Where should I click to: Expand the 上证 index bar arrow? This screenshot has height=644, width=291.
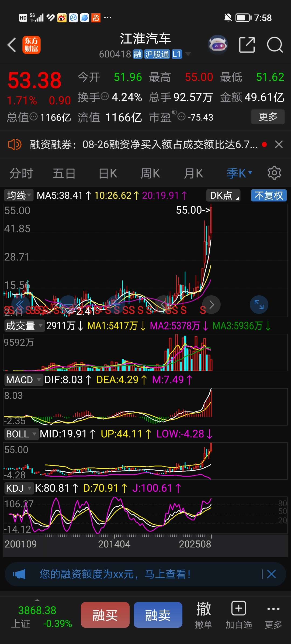coord(37,600)
